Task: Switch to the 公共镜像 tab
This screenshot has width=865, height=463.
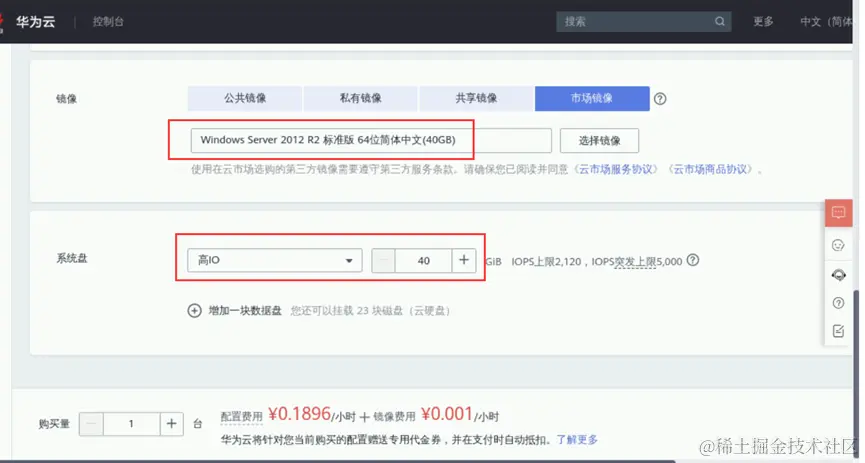Action: coord(245,98)
